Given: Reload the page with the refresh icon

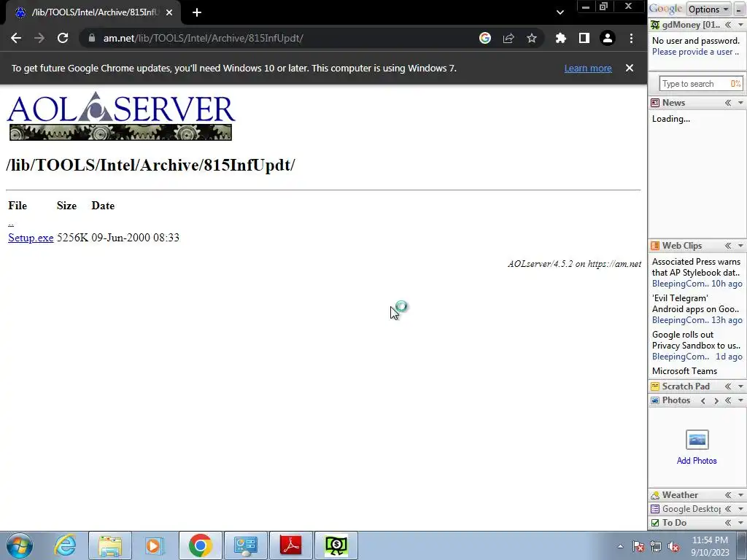Looking at the screenshot, I should pos(63,38).
